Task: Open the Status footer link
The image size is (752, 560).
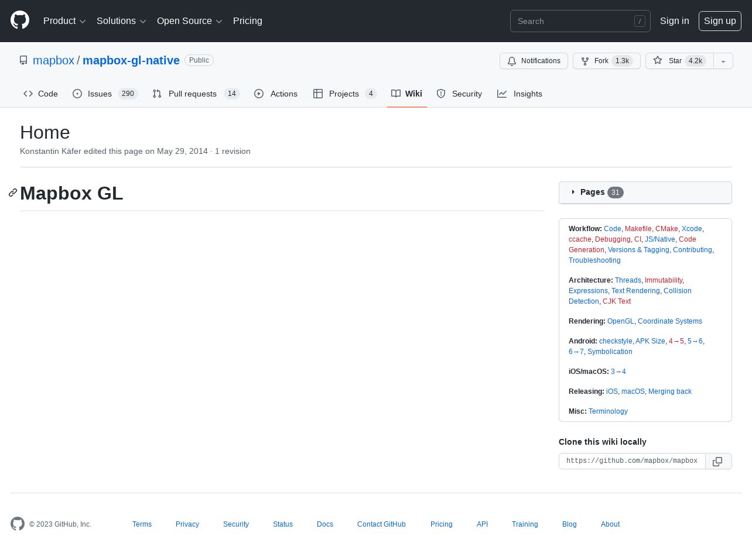Action: coord(283,524)
